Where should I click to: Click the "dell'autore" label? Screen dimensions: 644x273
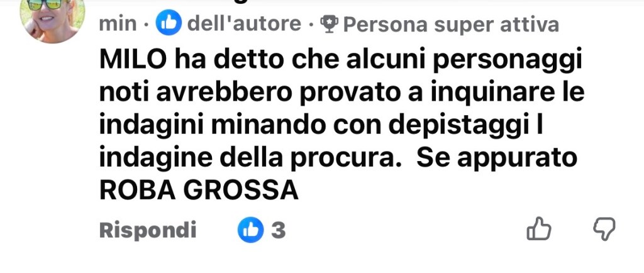(x=244, y=24)
